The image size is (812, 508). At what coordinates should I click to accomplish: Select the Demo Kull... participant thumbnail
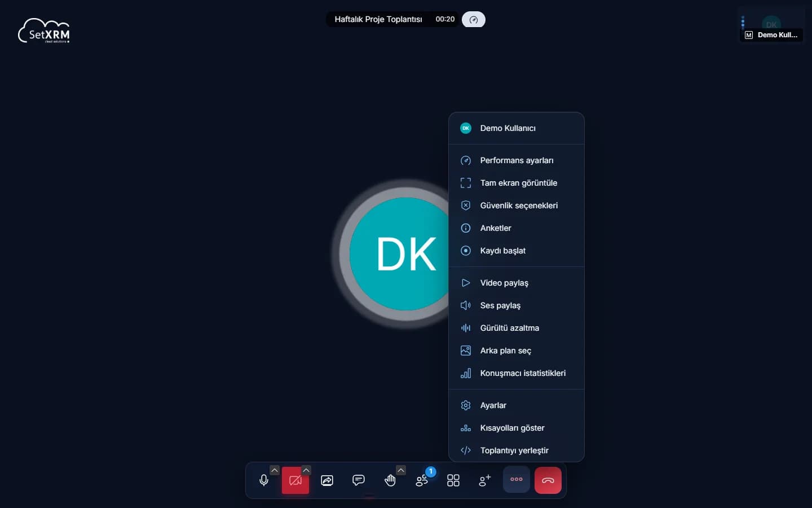[771, 24]
